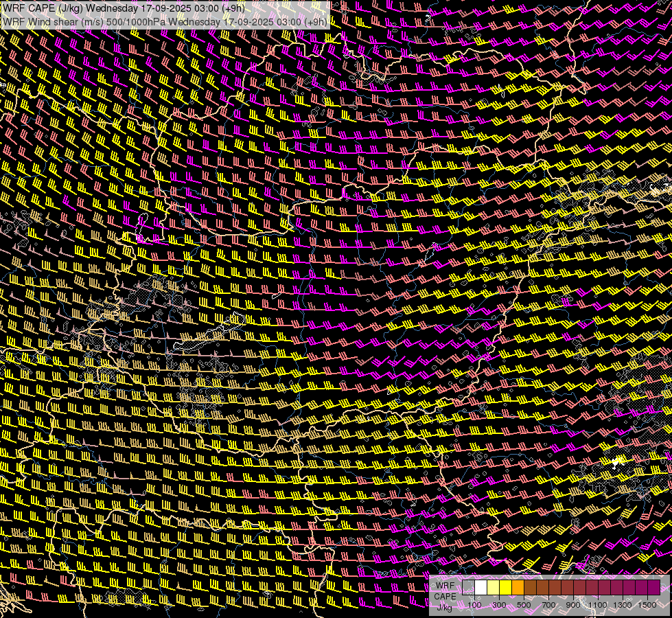The width and height of the screenshot is (672, 618).
Task: Select the transparent gray first legend swatch
Action: coord(468,587)
